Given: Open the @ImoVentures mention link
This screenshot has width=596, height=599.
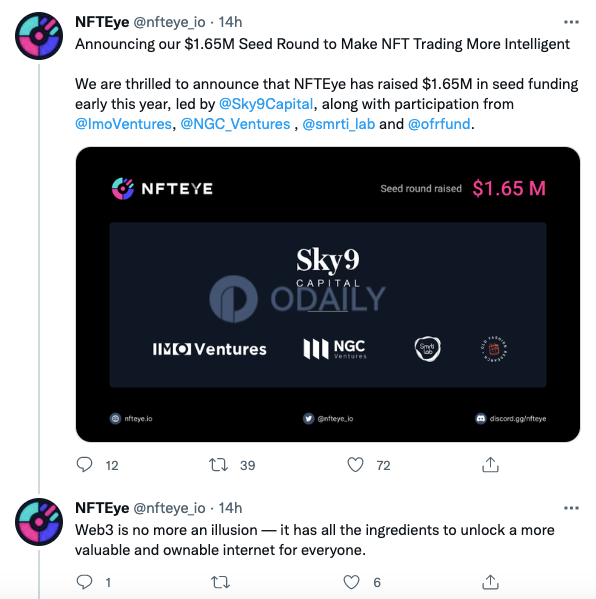Looking at the screenshot, I should pos(123,124).
